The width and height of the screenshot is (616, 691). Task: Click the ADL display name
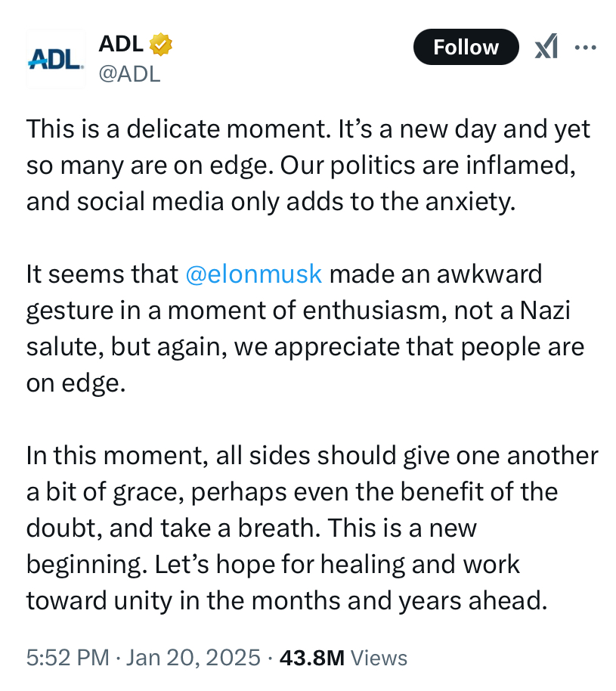[x=121, y=45]
